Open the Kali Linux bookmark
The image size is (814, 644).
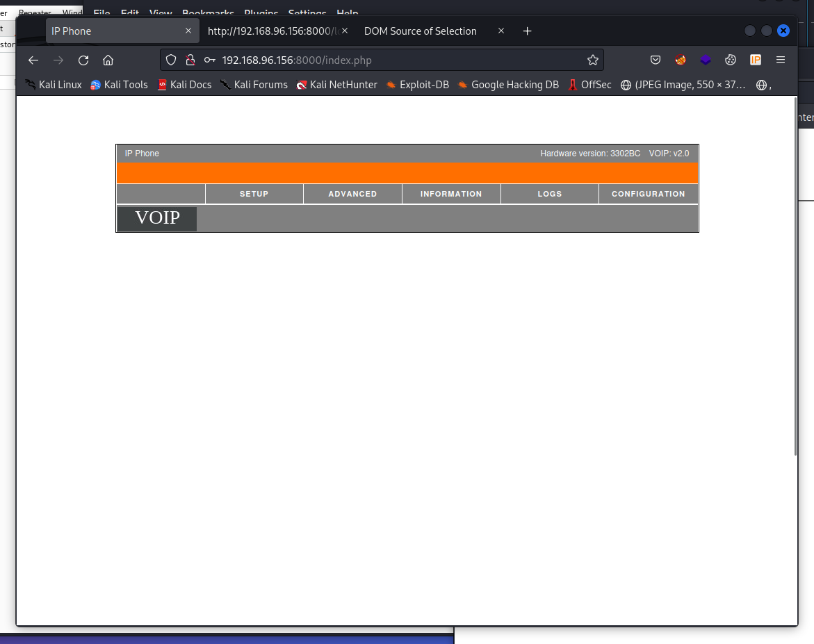(54, 85)
